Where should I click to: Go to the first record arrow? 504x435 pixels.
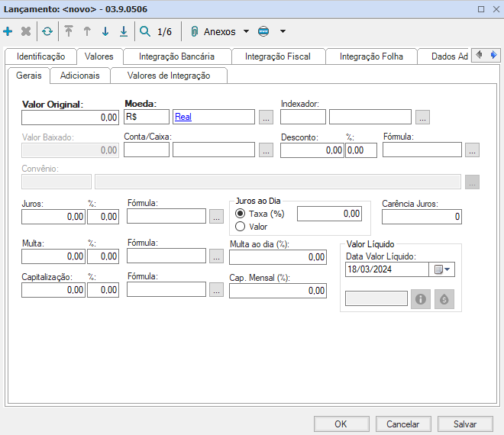[69, 32]
